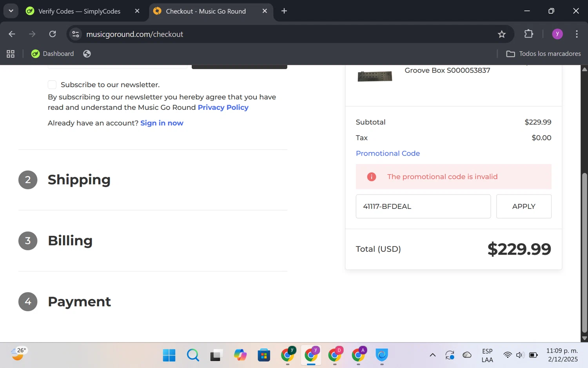Check battery status icon
Viewport: 588px width, 368px height.
534,355
